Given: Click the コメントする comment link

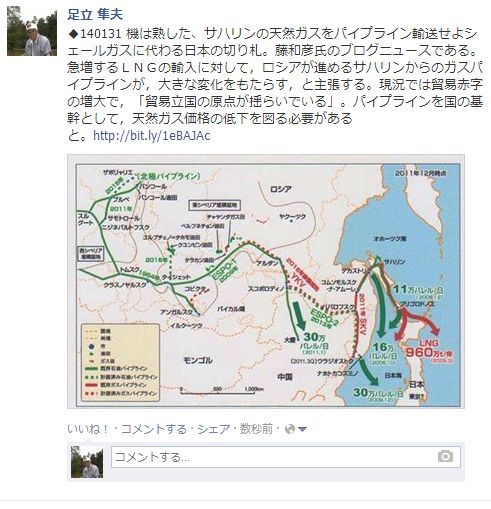Looking at the screenshot, I should [153, 429].
